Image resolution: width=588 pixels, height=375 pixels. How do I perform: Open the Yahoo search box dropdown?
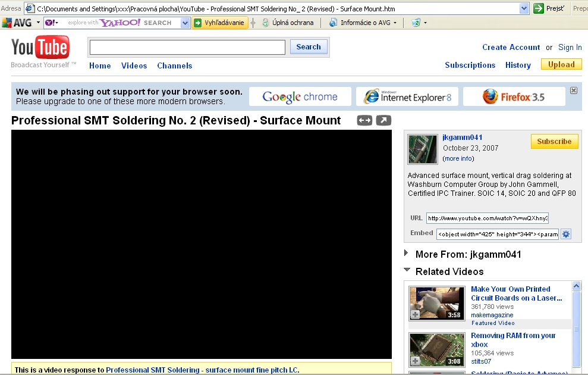(x=185, y=23)
